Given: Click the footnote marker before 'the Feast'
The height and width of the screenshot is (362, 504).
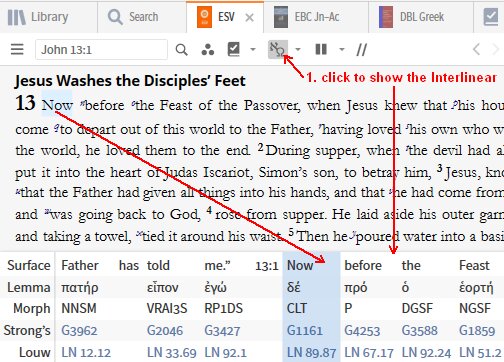Looking at the screenshot, I should [x=133, y=102].
